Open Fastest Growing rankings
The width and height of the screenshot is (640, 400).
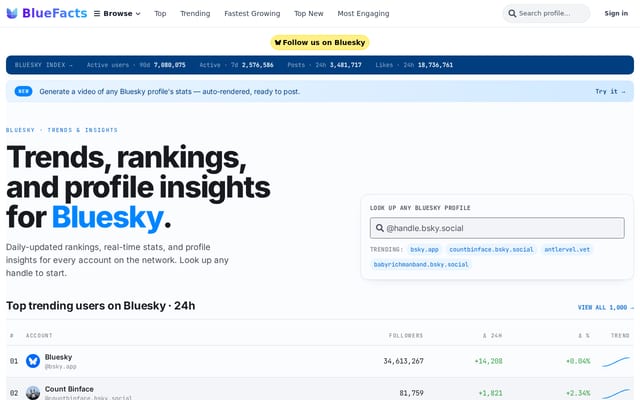tap(252, 13)
